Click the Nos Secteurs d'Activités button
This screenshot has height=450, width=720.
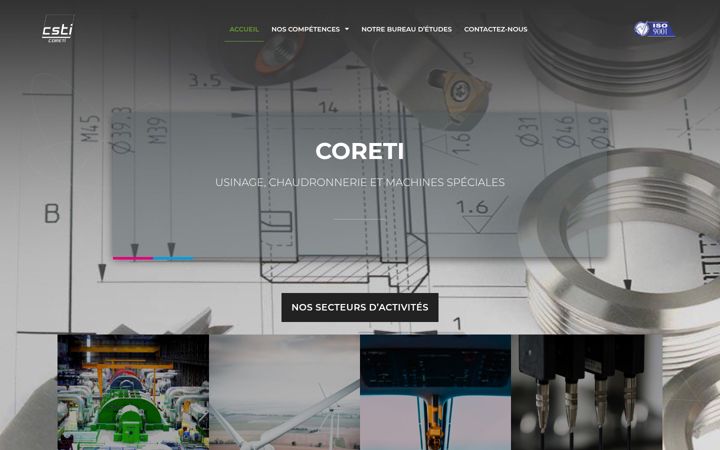point(360,307)
